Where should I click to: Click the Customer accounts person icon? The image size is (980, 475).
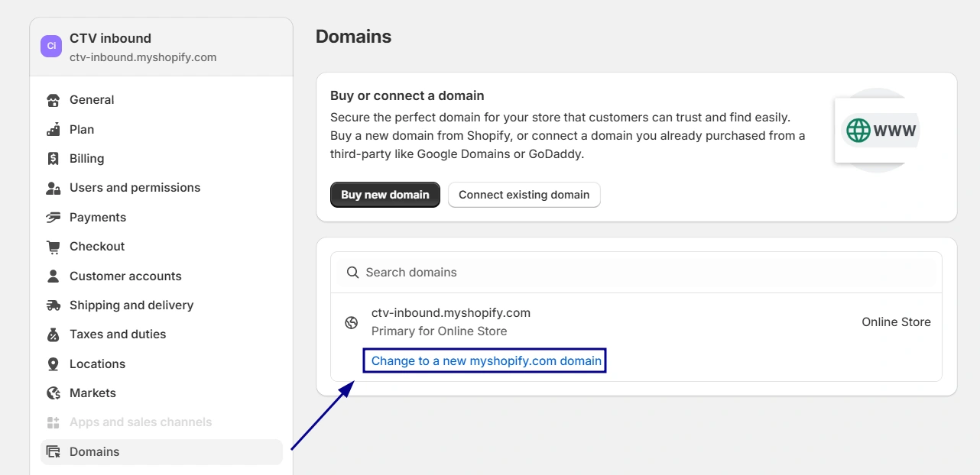[53, 276]
